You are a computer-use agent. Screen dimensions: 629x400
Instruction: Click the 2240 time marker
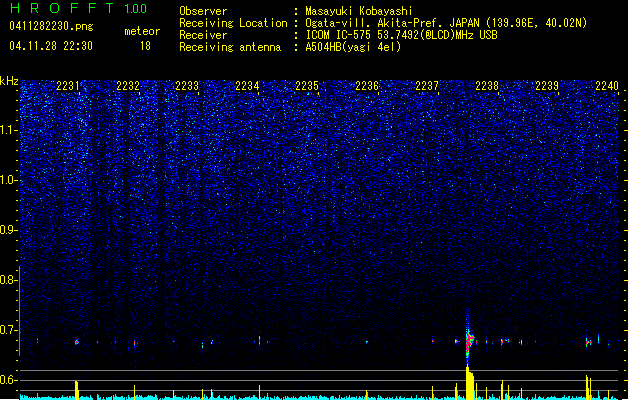tap(607, 86)
